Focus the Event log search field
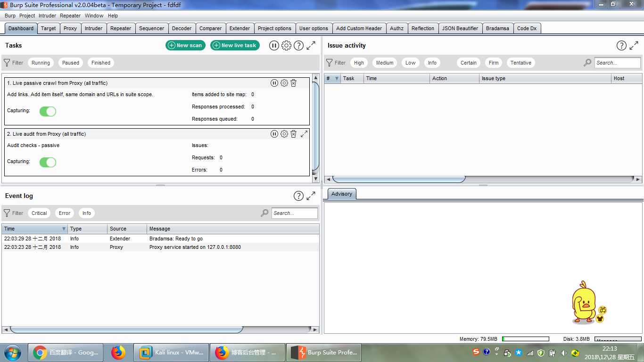644x362 pixels. click(x=295, y=213)
